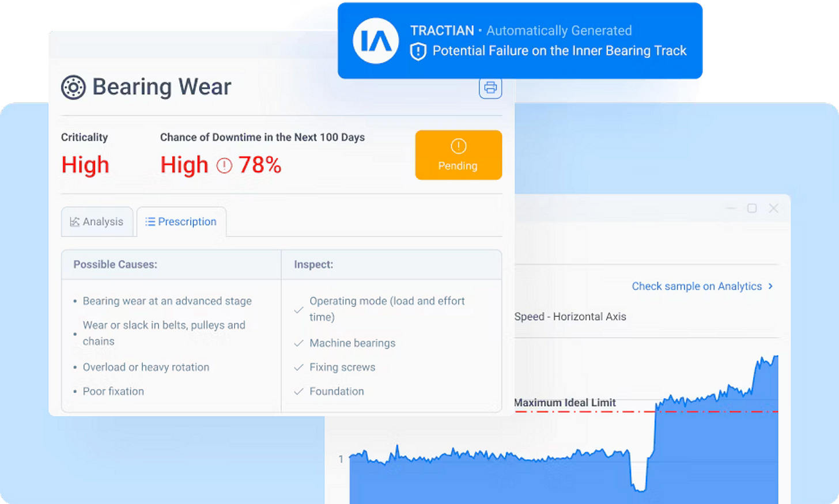Click 'Bearing wear at an advanced stage'
839x504 pixels.
[x=167, y=301]
